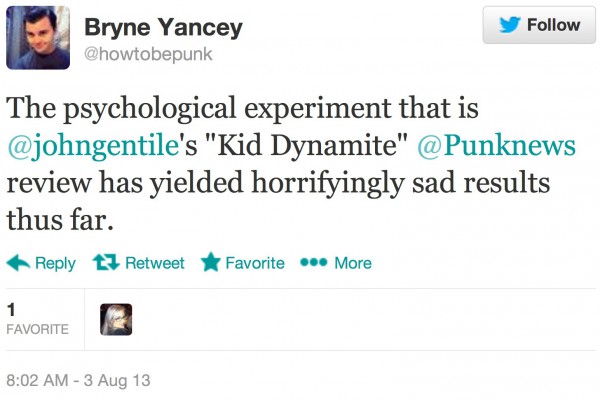Click the Reply text label
The height and width of the screenshot is (400, 600).
click(55, 263)
